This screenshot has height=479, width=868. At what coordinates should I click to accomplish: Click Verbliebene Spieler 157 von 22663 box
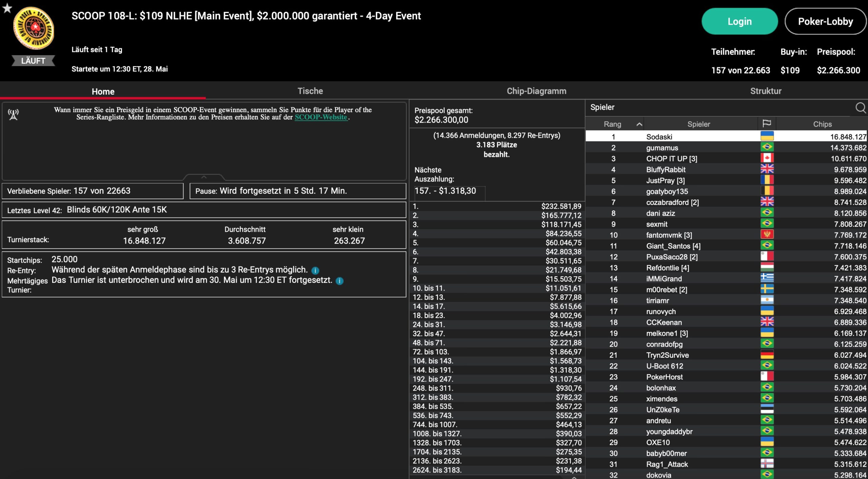click(x=93, y=191)
